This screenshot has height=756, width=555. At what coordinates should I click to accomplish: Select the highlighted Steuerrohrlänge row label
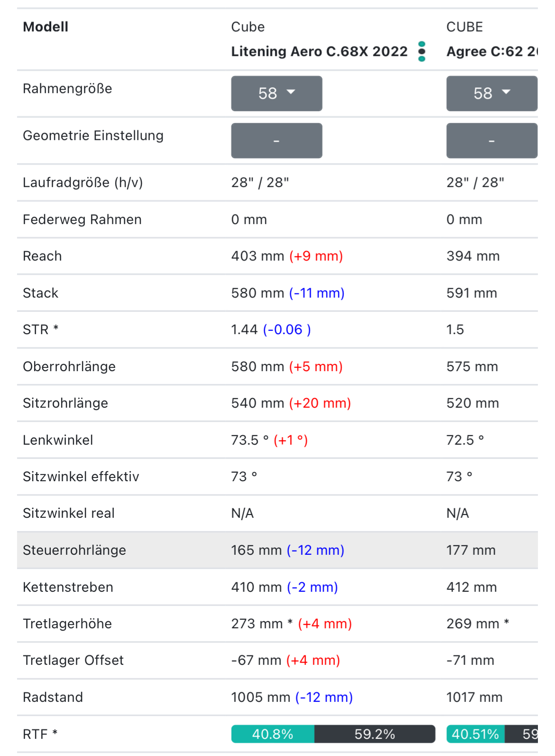[74, 550]
